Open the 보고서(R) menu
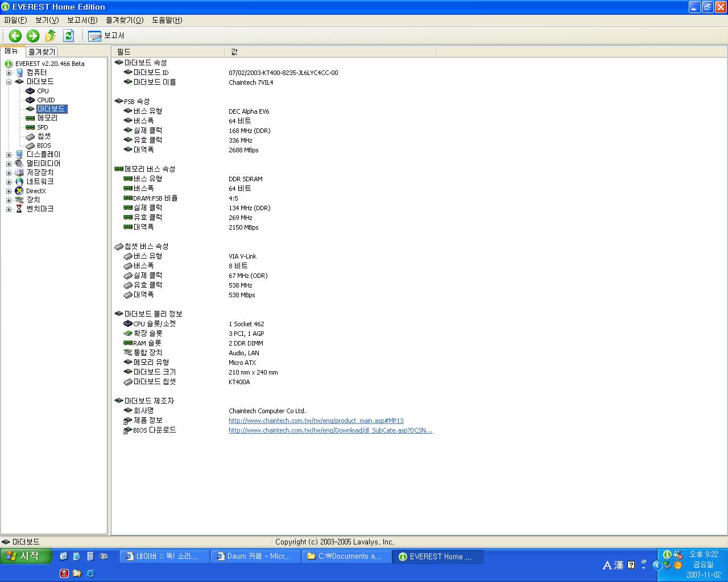This screenshot has width=728, height=582. tap(82, 20)
